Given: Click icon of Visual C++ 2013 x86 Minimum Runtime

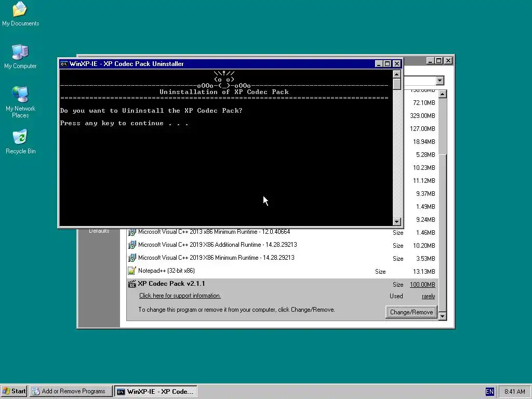Looking at the screenshot, I should click(131, 232).
